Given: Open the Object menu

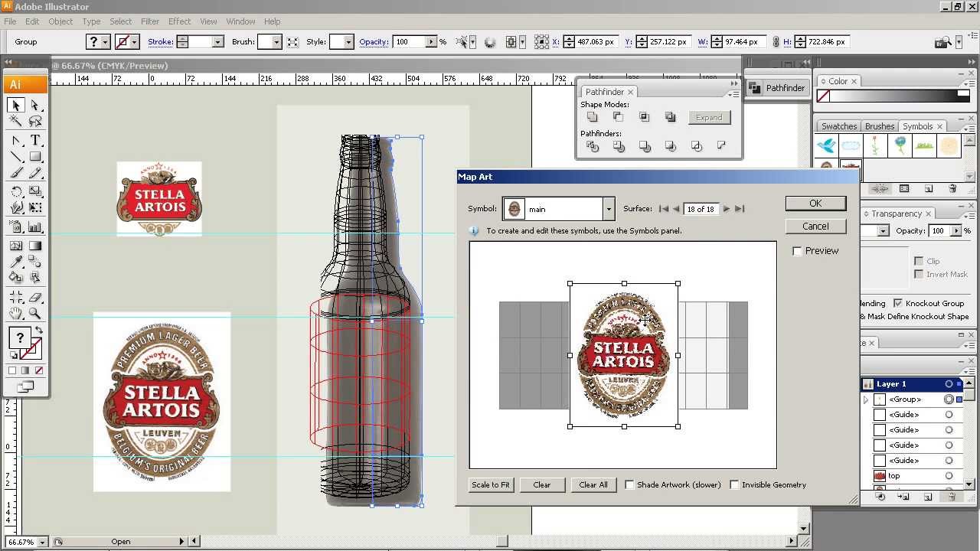Looking at the screenshot, I should coord(60,21).
